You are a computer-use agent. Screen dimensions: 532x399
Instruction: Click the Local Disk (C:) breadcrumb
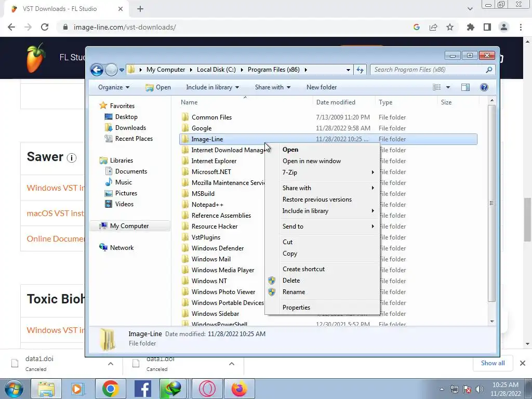[216, 70]
